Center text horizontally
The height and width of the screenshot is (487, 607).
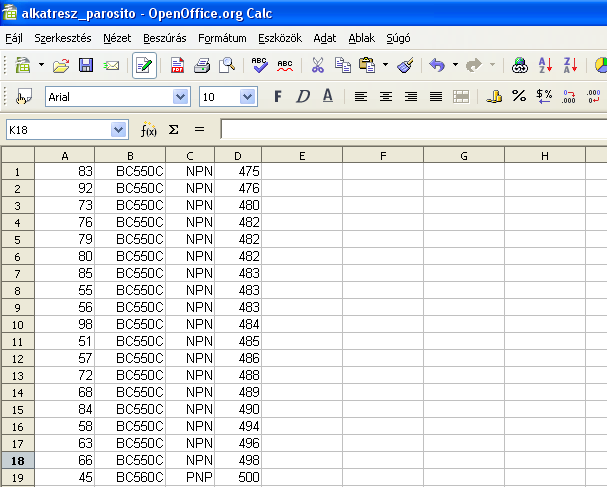[x=386, y=96]
